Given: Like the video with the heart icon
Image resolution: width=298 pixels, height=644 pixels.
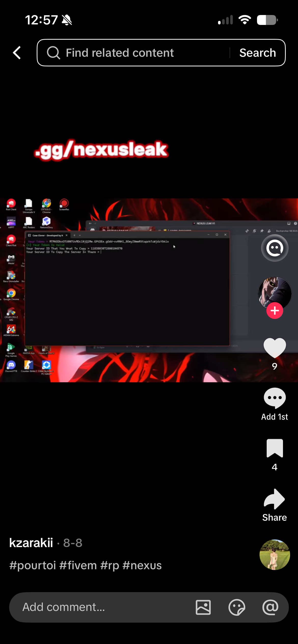Looking at the screenshot, I should coord(275,348).
